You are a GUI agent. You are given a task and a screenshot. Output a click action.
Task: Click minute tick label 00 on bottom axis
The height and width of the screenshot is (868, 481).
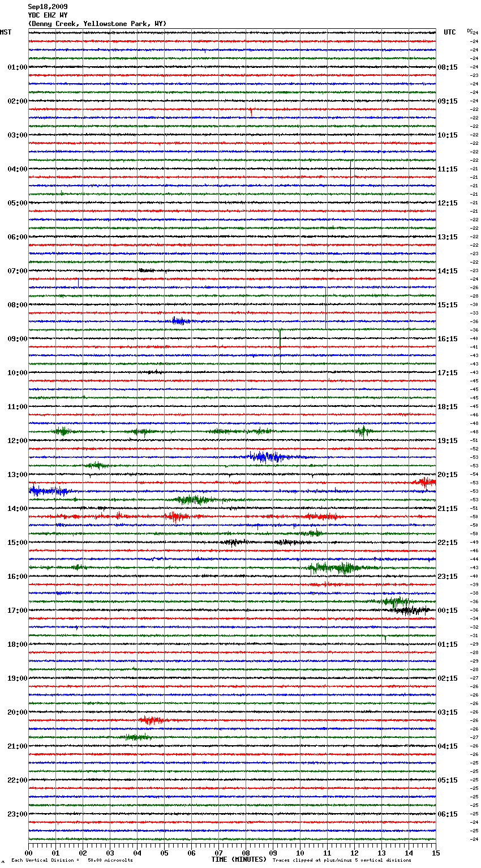(x=29, y=853)
